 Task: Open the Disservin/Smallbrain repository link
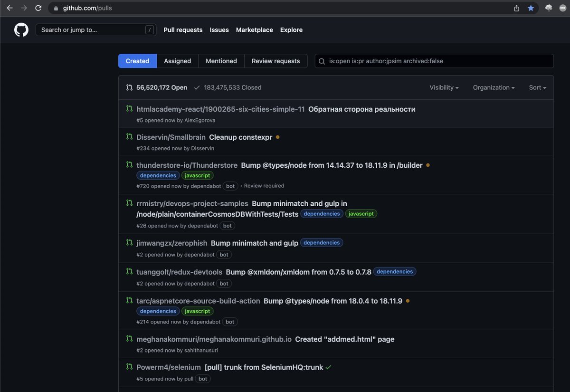[x=171, y=137]
